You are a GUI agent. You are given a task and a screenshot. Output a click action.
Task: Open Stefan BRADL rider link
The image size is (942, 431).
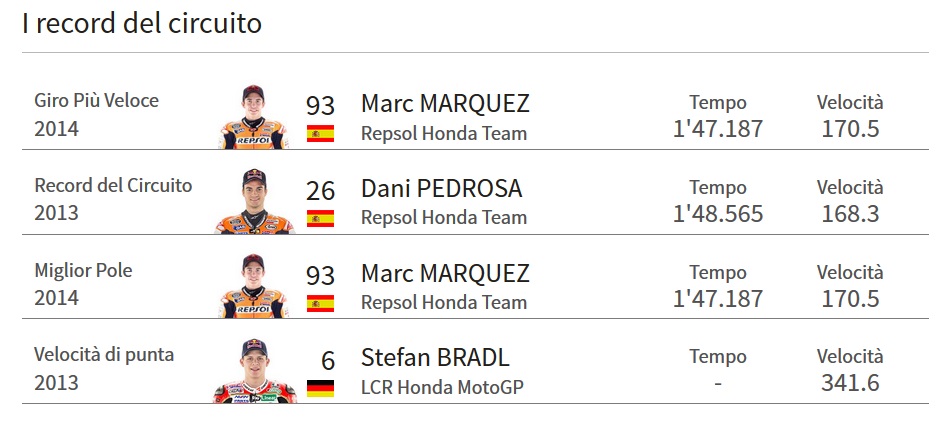click(x=435, y=358)
